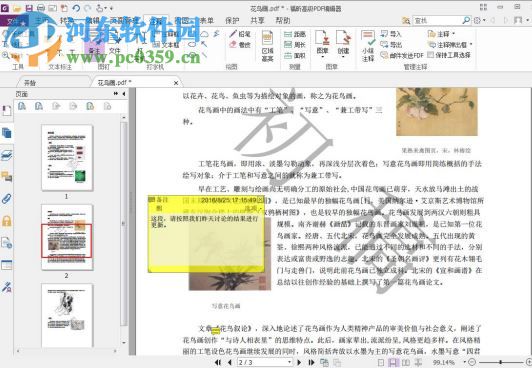Open the comments panel in left sidebar
The image size is (532, 368).
click(x=6, y=176)
